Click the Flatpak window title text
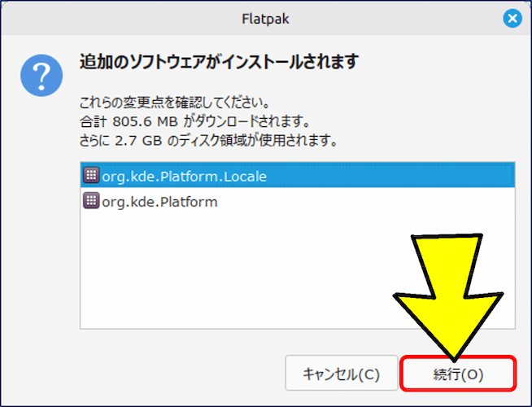Image resolution: width=532 pixels, height=407 pixels. (x=265, y=18)
